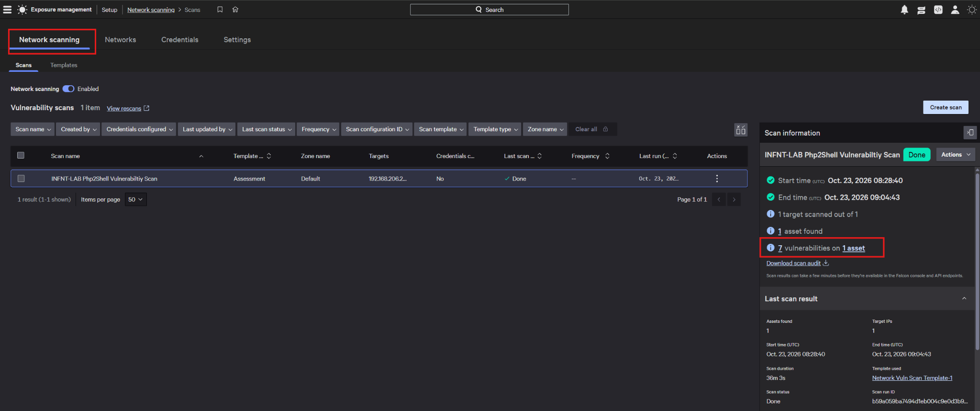
Task: Open the code/developer tools icon
Action: [x=938, y=10]
